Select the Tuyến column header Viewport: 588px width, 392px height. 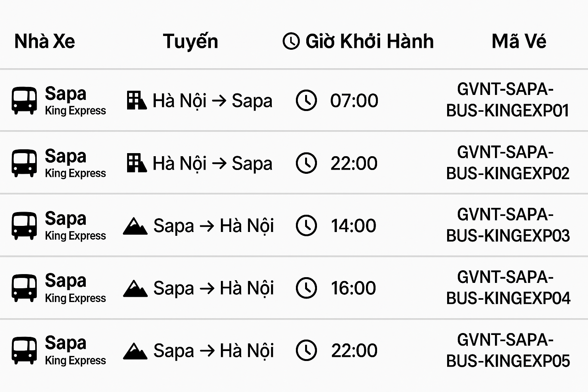pos(190,41)
